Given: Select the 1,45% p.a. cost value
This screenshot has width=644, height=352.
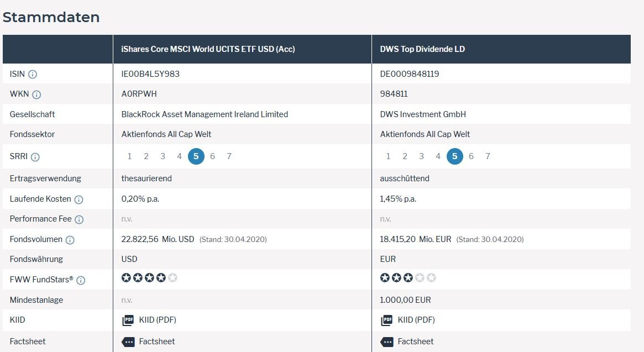Looking at the screenshot, I should 398,199.
